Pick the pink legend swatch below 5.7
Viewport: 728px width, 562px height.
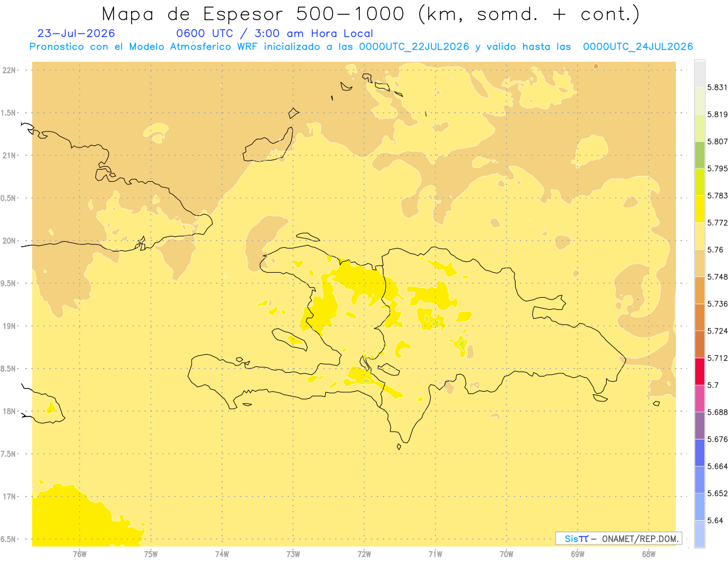coord(699,399)
